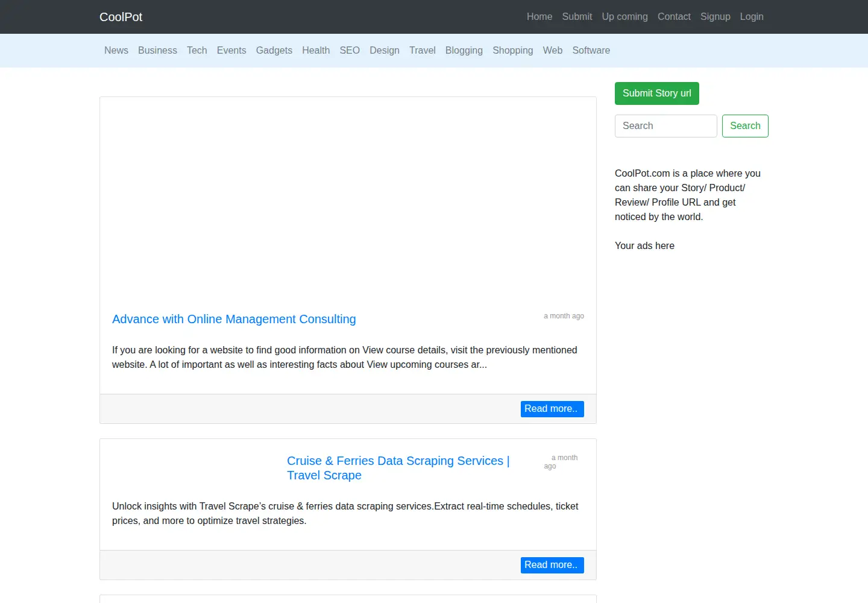The width and height of the screenshot is (868, 603).
Task: Click the 'Unlock insights with Travel Scrape's' summary
Action: (345, 514)
